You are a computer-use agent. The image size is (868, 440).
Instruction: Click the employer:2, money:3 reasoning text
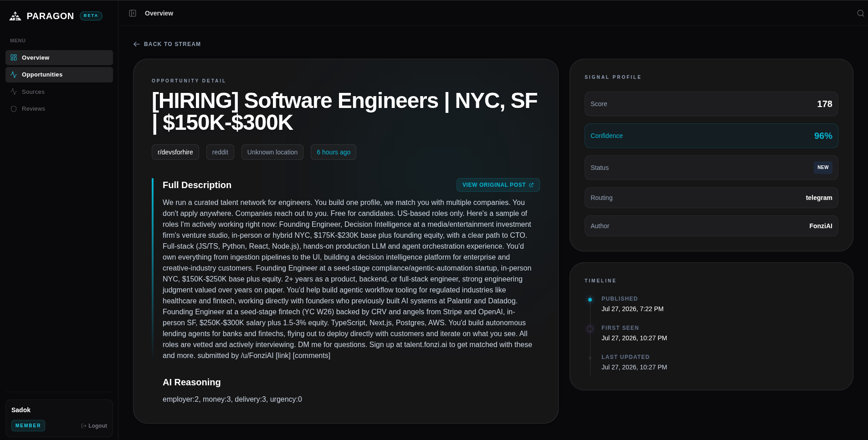(232, 399)
